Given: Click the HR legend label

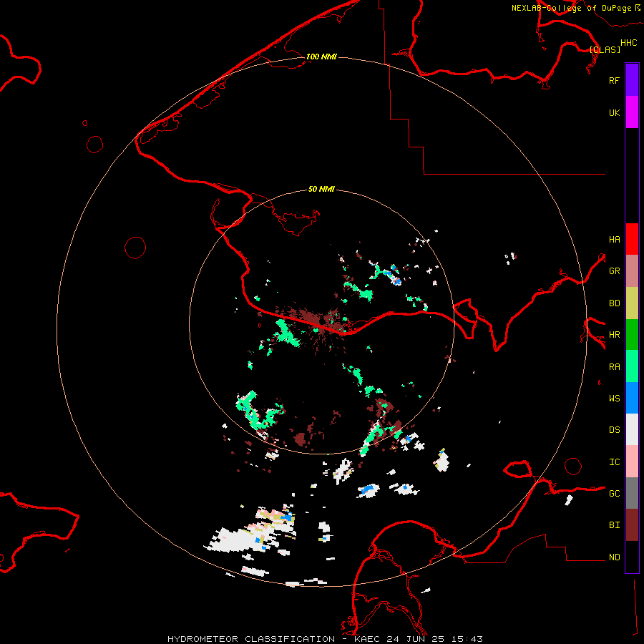Looking at the screenshot, I should 614,335.
